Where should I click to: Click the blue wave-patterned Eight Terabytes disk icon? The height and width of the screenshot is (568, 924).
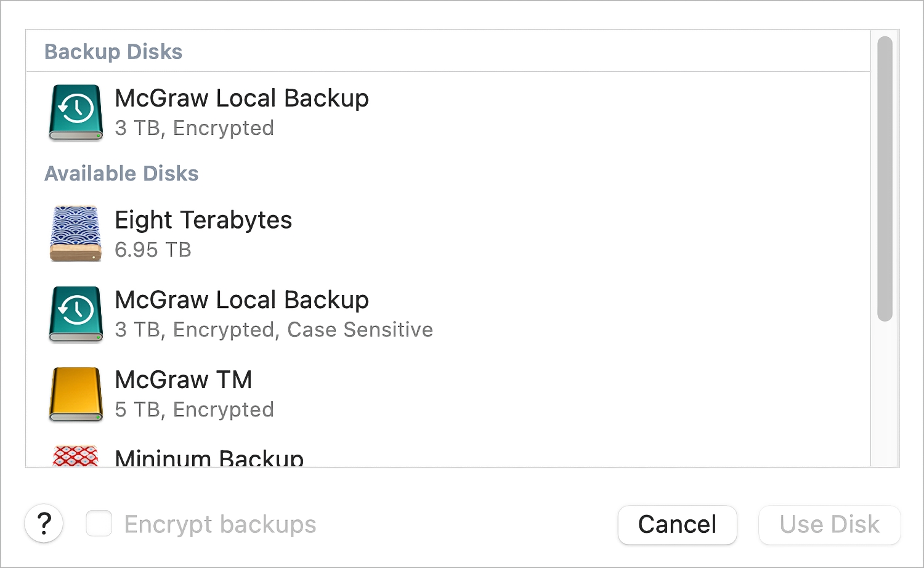(76, 234)
